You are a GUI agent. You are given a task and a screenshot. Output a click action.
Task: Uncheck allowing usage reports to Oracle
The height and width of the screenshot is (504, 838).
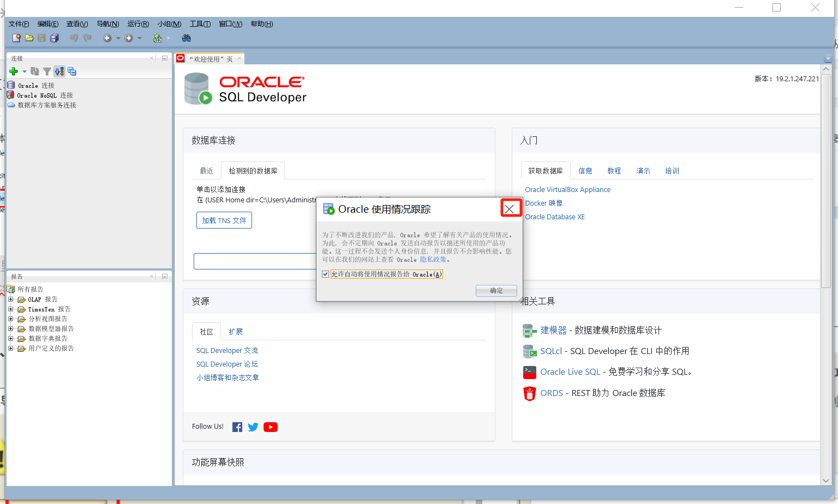(325, 274)
